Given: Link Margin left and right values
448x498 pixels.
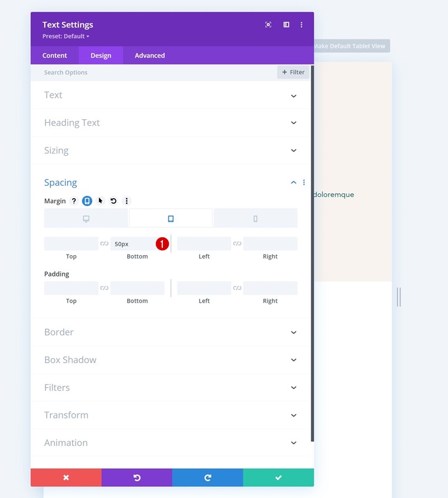Looking at the screenshot, I should [x=237, y=243].
